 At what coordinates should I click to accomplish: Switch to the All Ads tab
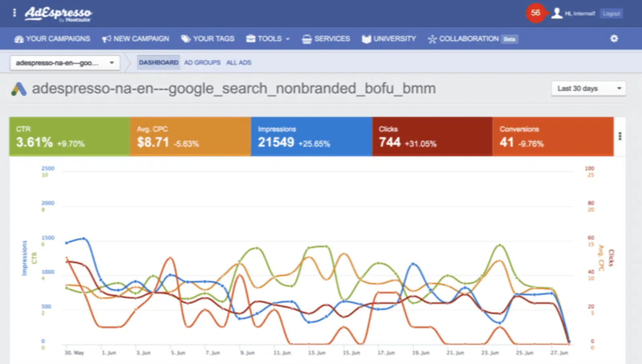click(238, 62)
